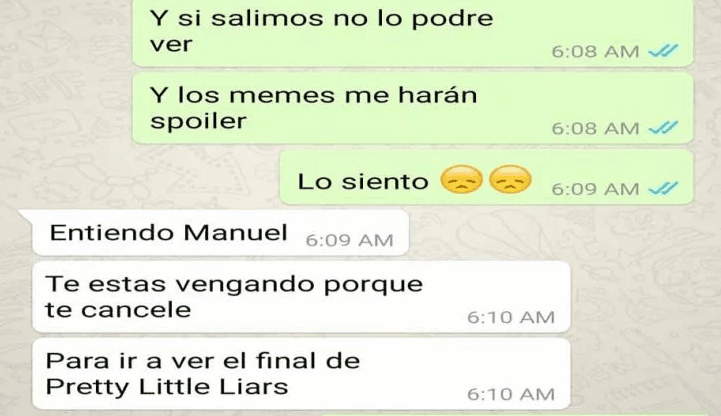Select the 'Entiendo Manuel' message bubble

click(220, 233)
